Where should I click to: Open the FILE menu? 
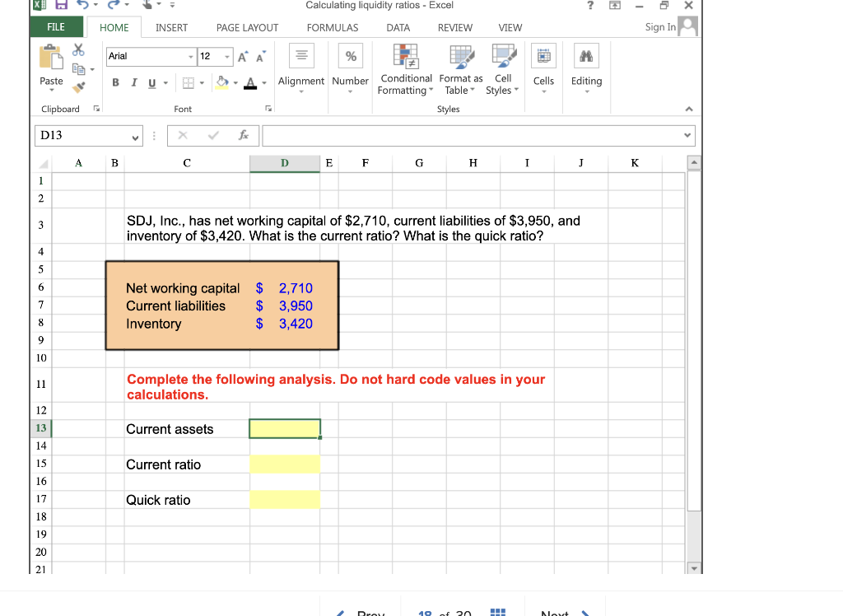55,26
